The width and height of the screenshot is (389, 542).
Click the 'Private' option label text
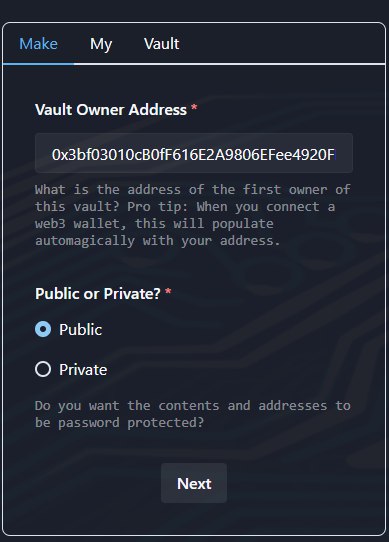coord(83,370)
